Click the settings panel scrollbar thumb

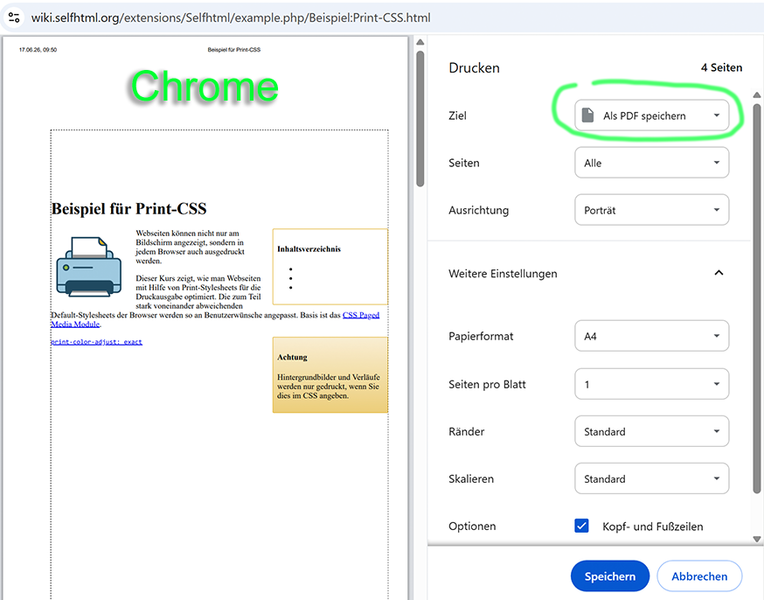pyautogui.click(x=756, y=298)
